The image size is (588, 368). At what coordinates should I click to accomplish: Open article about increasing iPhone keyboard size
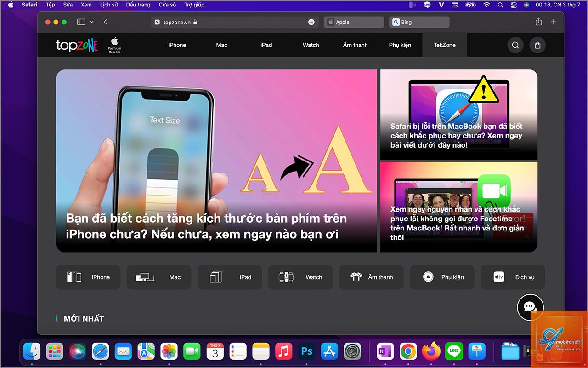(216, 161)
